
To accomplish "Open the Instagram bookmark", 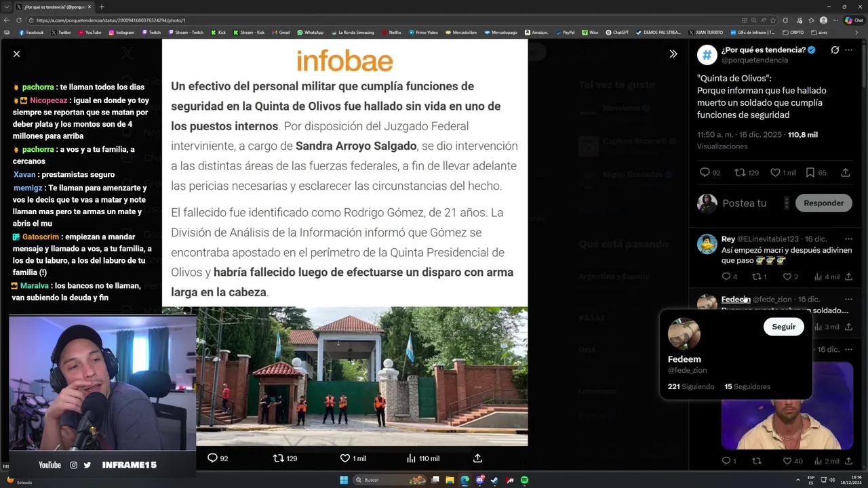I will pos(121,33).
